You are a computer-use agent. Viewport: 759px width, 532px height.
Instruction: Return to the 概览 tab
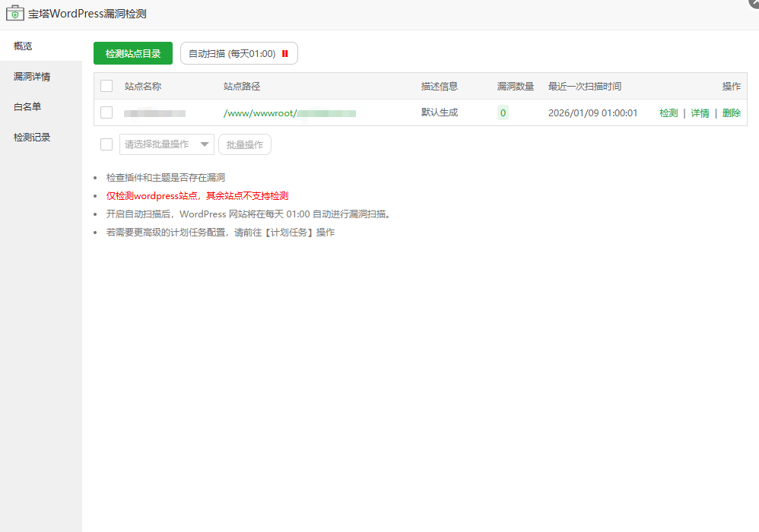23,46
